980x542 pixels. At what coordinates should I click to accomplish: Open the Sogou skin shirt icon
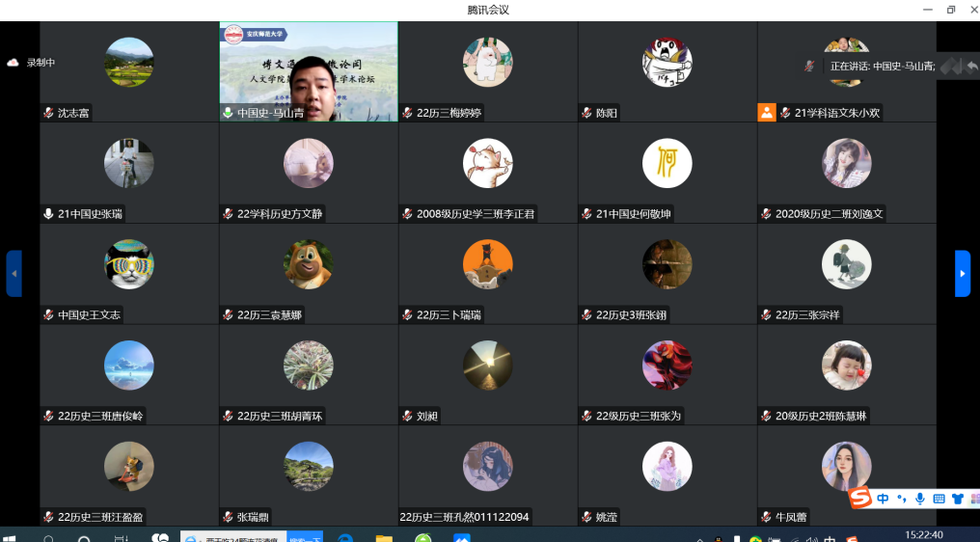click(x=957, y=499)
